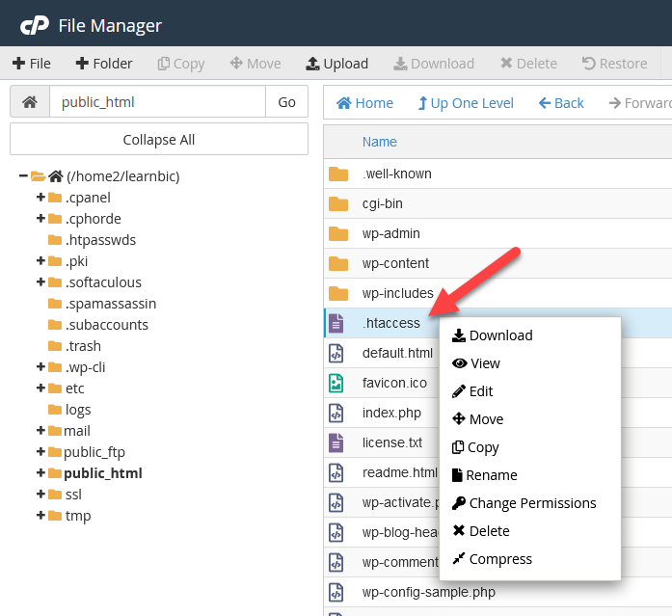The width and height of the screenshot is (672, 616).
Task: Collapse the /home2/learnbic root node
Action: (23, 176)
